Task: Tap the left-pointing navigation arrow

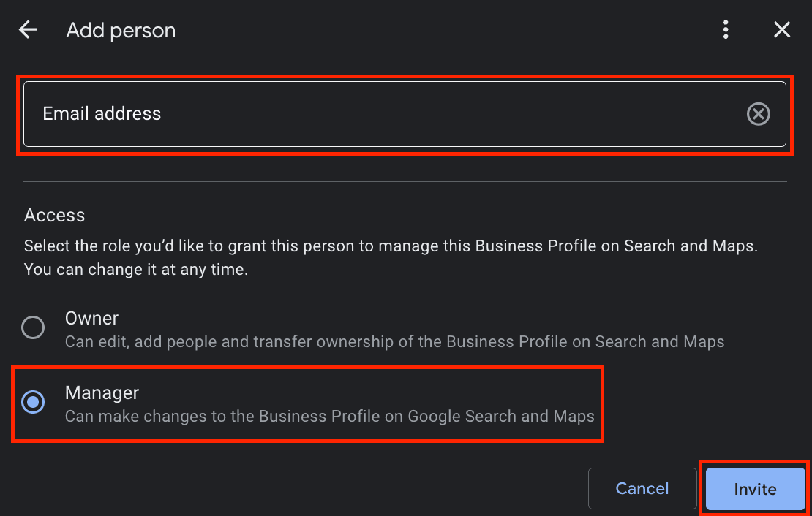Action: tap(27, 29)
